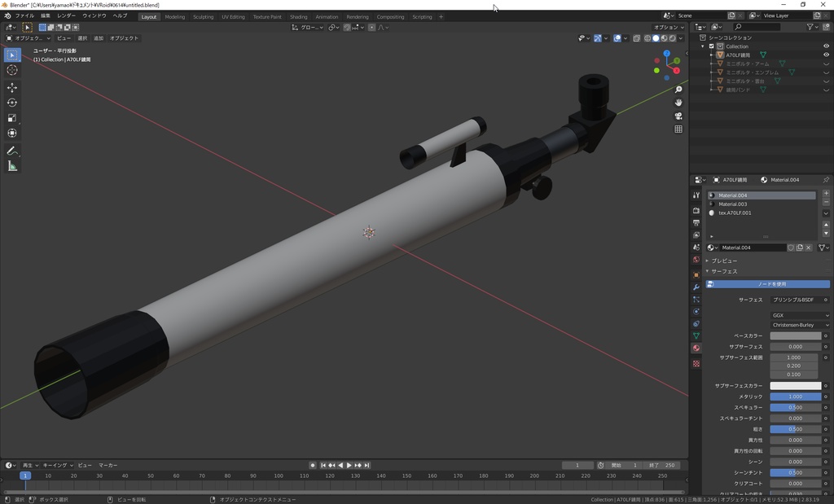Toggle X-ray display in viewport header
The width and height of the screenshot is (834, 504).
[x=636, y=38]
